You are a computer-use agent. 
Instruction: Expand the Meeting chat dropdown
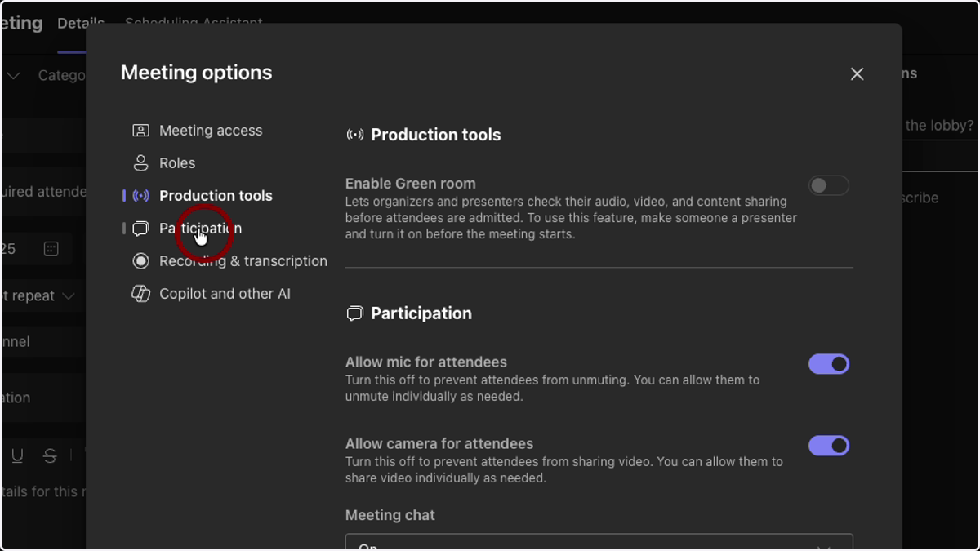point(599,542)
